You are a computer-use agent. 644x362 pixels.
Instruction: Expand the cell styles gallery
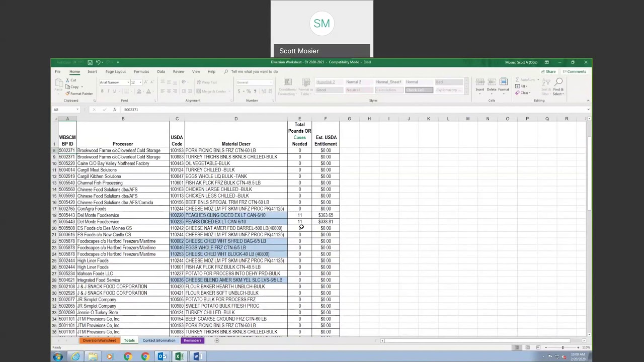pos(466,91)
